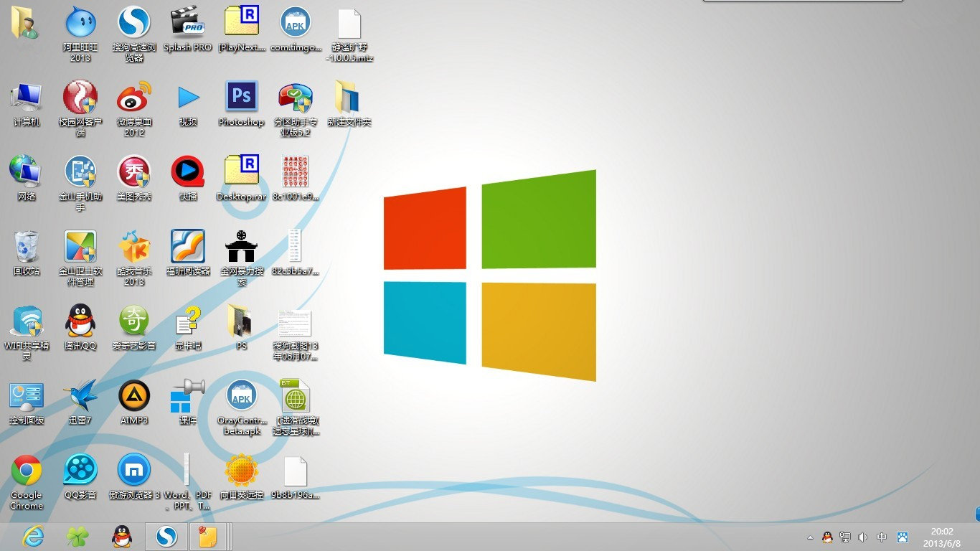This screenshot has height=551, width=980.
Task: Switch to the Sogou browser taskbar button
Action: click(166, 536)
